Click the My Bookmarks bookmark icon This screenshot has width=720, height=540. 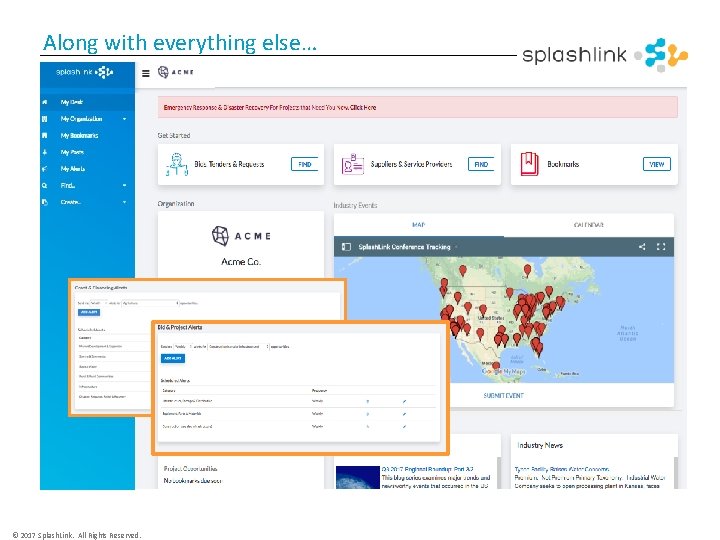[45, 135]
